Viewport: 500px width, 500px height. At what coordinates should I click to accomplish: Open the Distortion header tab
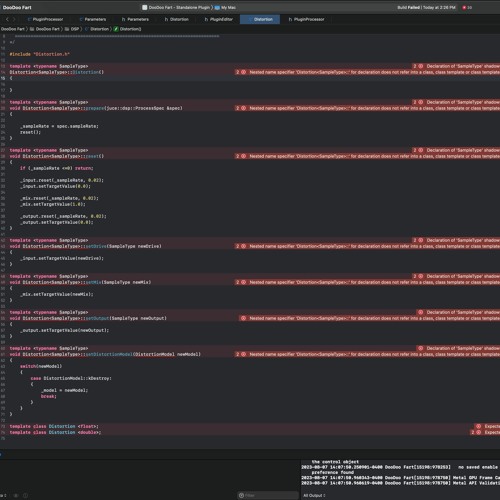177,19
